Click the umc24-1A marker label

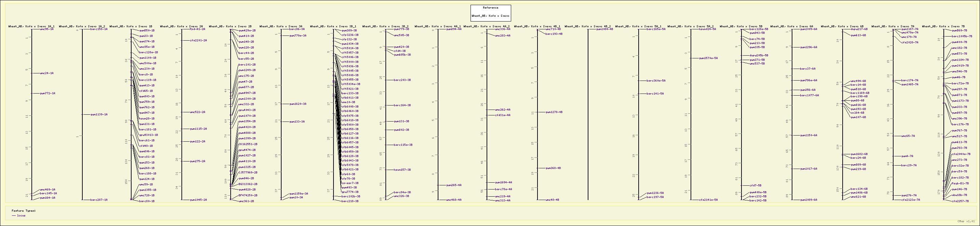46,73
